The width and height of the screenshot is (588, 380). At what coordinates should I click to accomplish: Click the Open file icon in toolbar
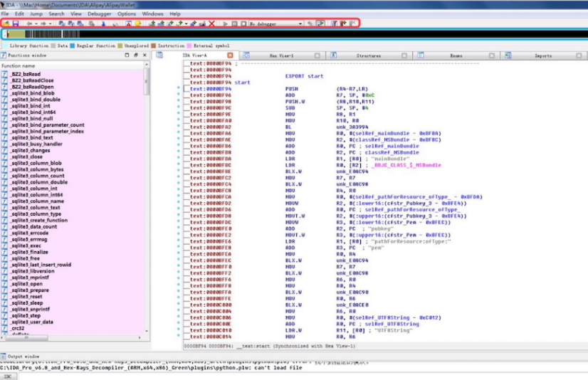tap(6, 23)
